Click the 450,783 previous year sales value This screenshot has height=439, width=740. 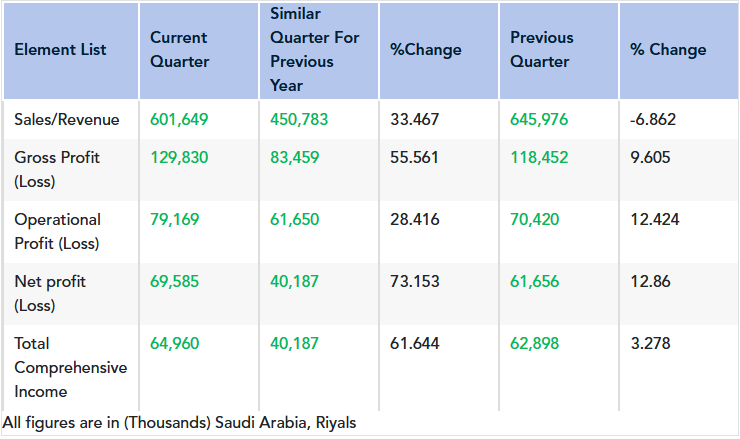pyautogui.click(x=299, y=120)
